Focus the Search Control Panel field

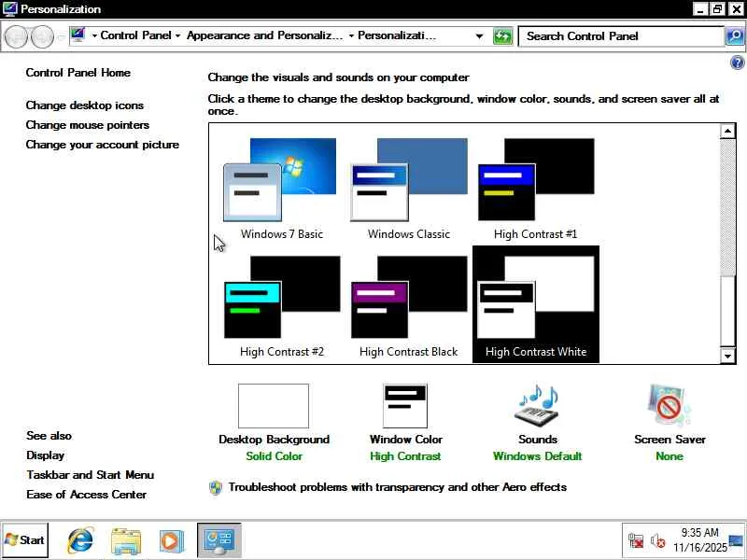621,36
